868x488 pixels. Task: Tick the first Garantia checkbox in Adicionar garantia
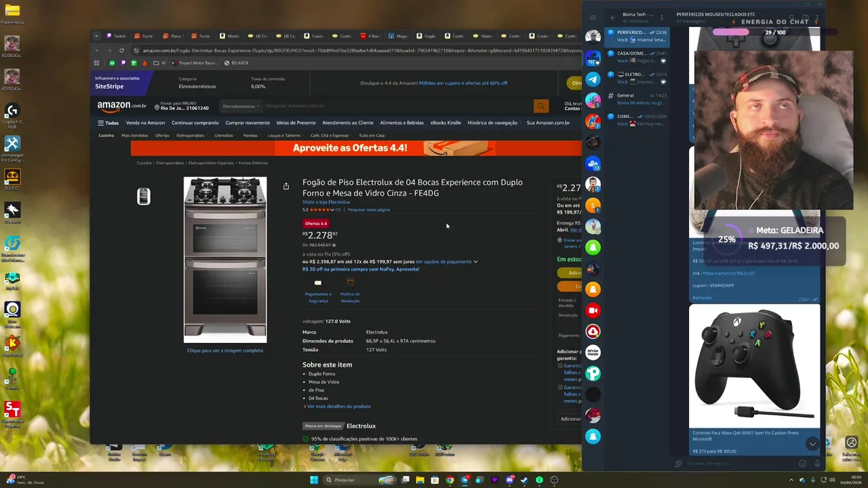pos(560,366)
